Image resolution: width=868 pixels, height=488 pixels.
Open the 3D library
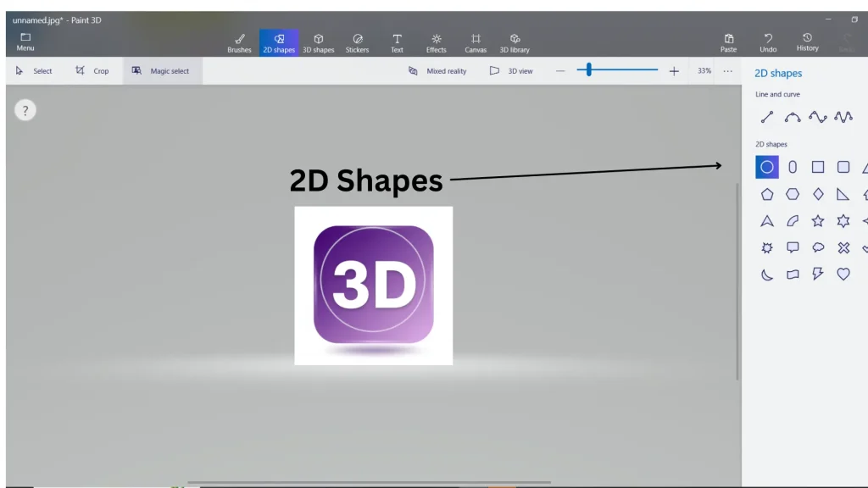515,42
